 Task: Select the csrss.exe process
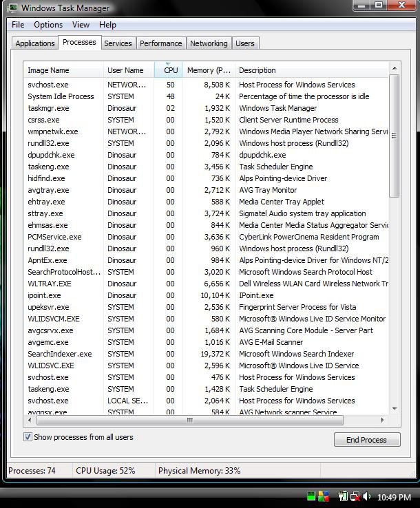pos(206,120)
